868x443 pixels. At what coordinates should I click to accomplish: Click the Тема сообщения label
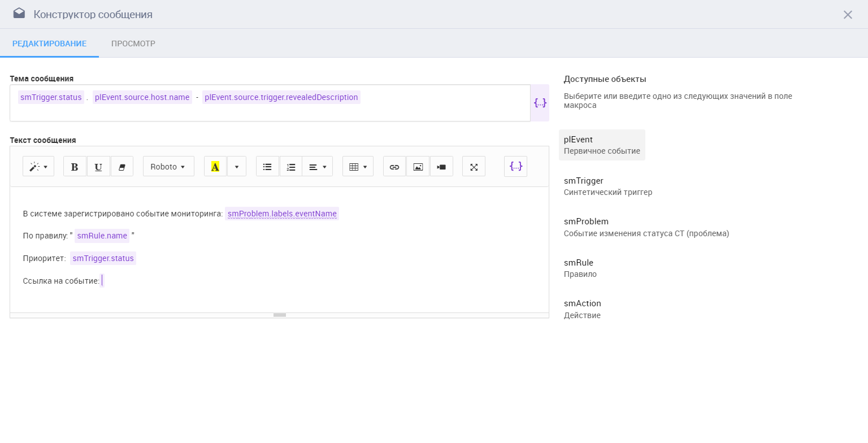pos(42,79)
